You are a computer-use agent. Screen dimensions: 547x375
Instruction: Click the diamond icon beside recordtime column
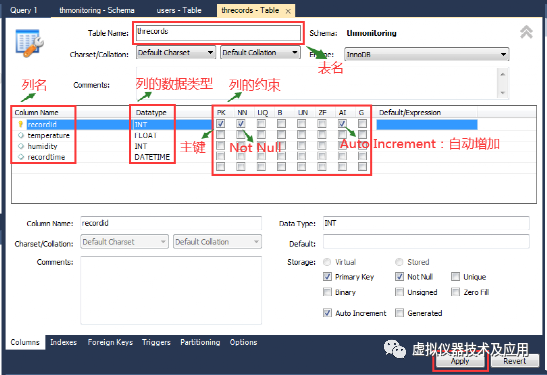click(x=21, y=157)
